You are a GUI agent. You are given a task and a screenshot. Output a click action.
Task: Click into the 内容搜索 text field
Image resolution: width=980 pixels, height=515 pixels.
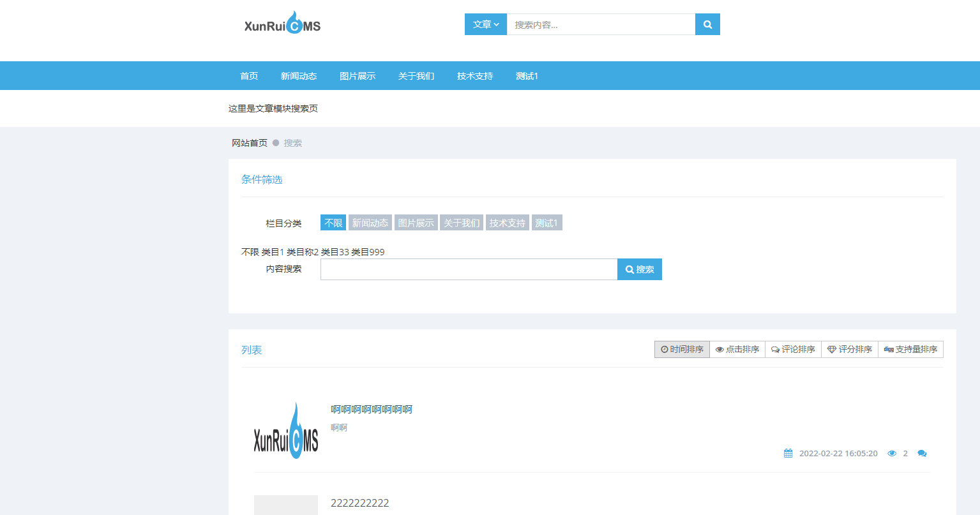(x=469, y=269)
